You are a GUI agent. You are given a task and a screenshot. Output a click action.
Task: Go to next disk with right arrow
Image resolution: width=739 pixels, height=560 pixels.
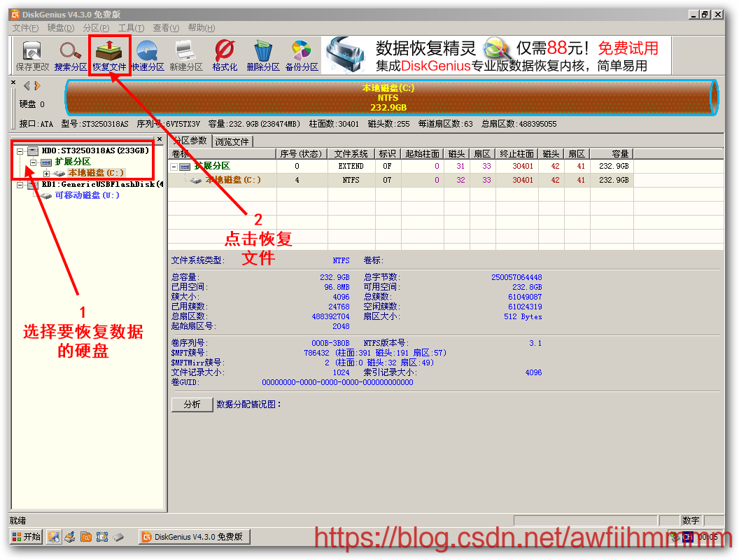37,86
